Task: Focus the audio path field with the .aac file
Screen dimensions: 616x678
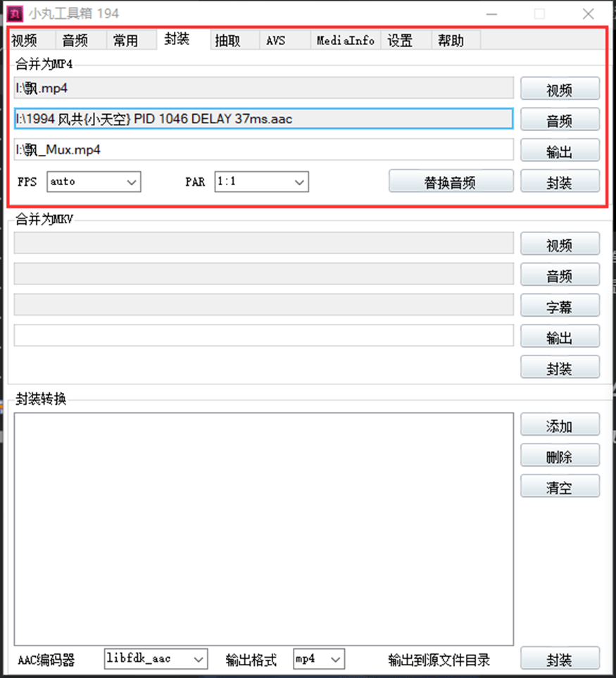Action: click(x=263, y=119)
